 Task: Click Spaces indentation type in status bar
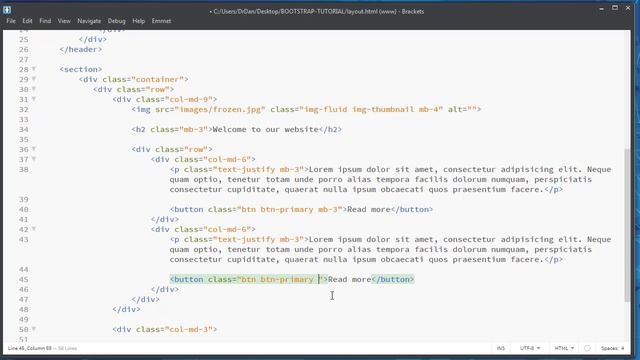[x=609, y=348]
